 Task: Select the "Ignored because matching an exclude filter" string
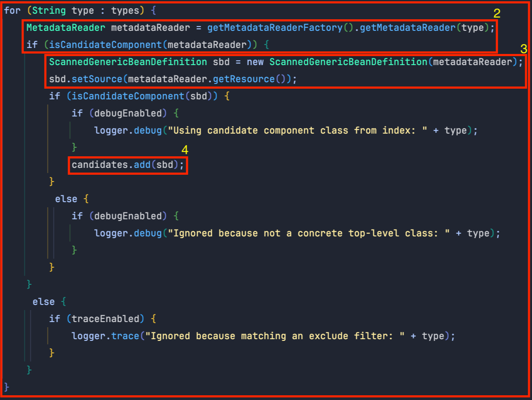tap(275, 336)
